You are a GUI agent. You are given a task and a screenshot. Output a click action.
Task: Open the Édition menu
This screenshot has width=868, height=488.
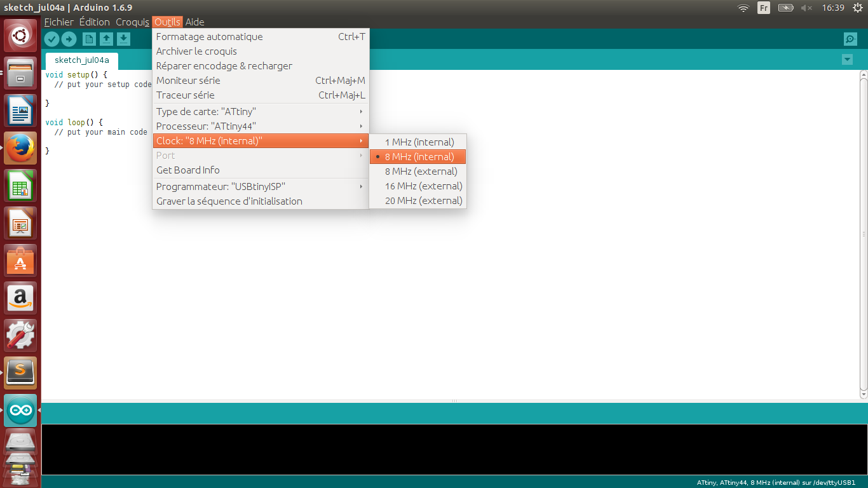point(95,22)
